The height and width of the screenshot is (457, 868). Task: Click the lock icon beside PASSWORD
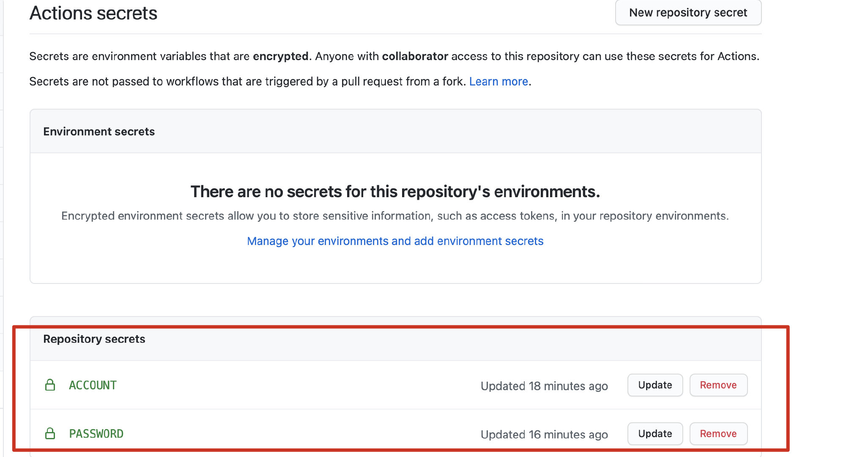(x=50, y=433)
